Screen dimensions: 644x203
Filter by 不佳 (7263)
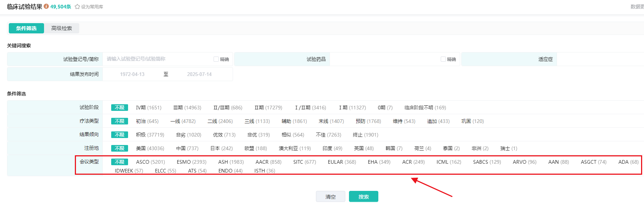point(328,135)
